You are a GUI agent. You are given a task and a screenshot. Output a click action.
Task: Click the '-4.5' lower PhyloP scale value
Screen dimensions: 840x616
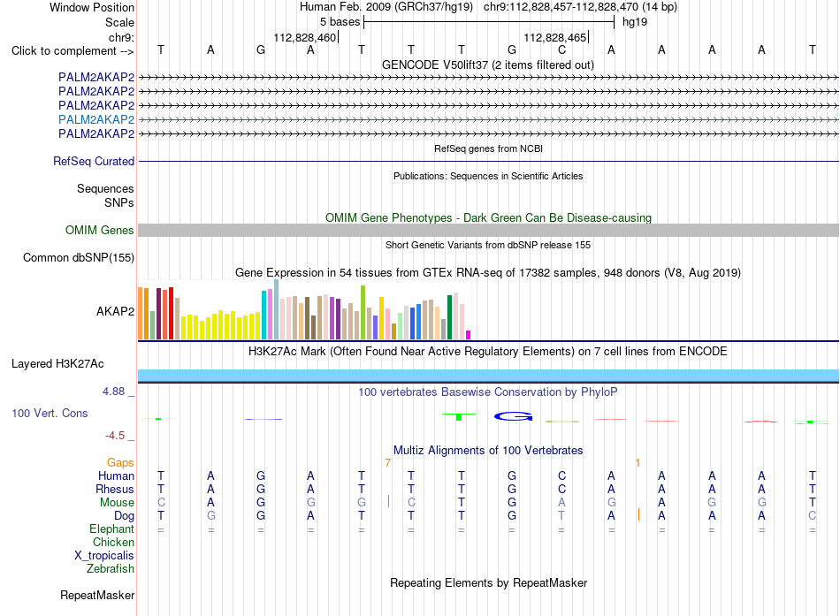click(x=115, y=436)
